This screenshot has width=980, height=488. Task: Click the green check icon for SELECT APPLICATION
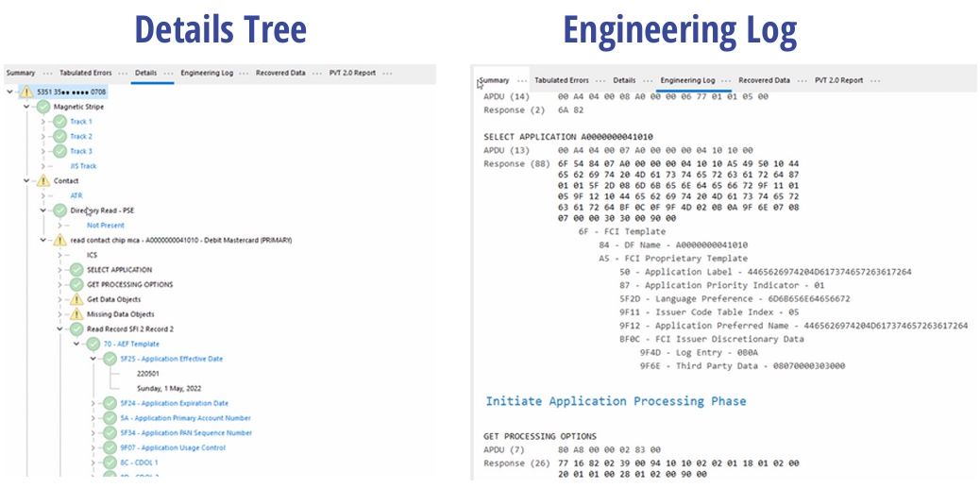76,270
